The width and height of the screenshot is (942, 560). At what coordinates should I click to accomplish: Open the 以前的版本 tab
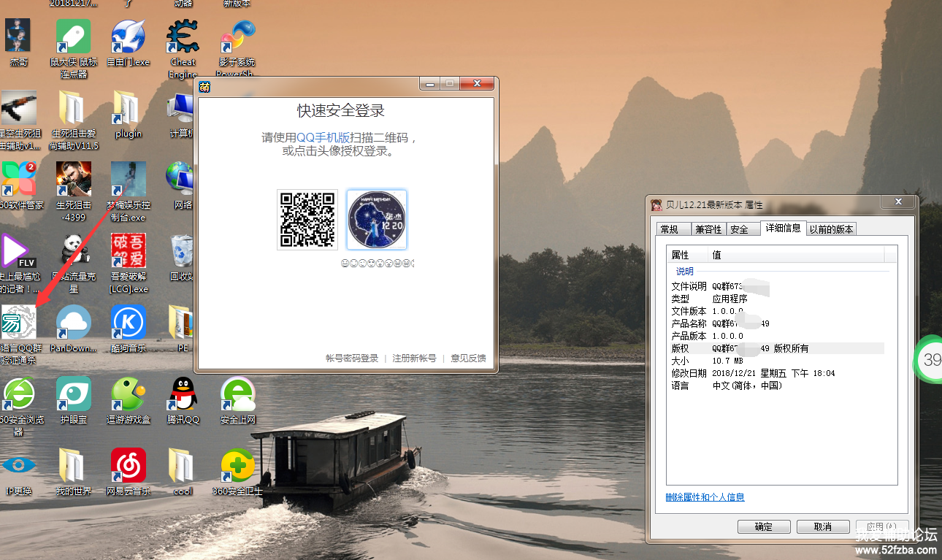[831, 229]
